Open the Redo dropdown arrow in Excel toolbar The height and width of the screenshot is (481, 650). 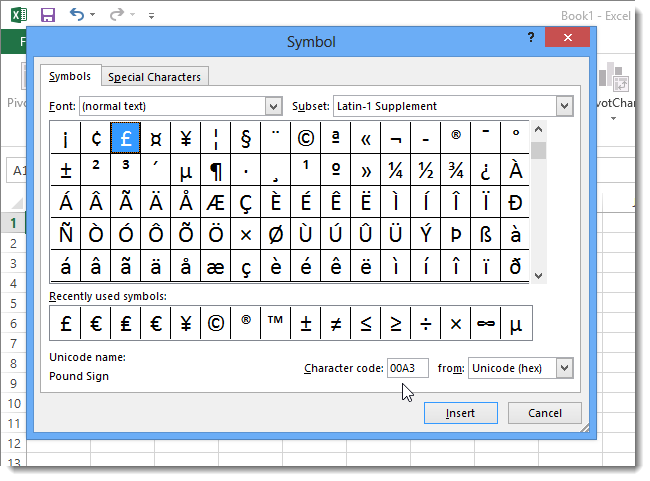coord(132,15)
